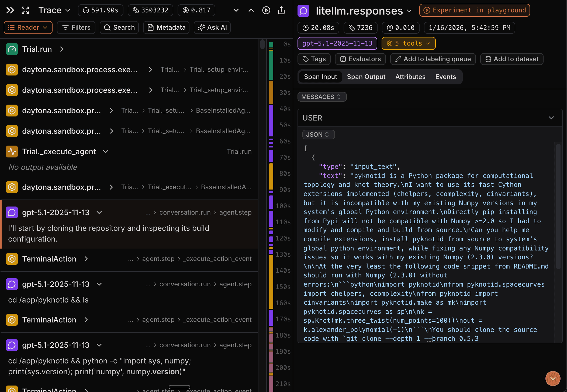Click the play trace icon
This screenshot has height=392, width=567.
(266, 10)
